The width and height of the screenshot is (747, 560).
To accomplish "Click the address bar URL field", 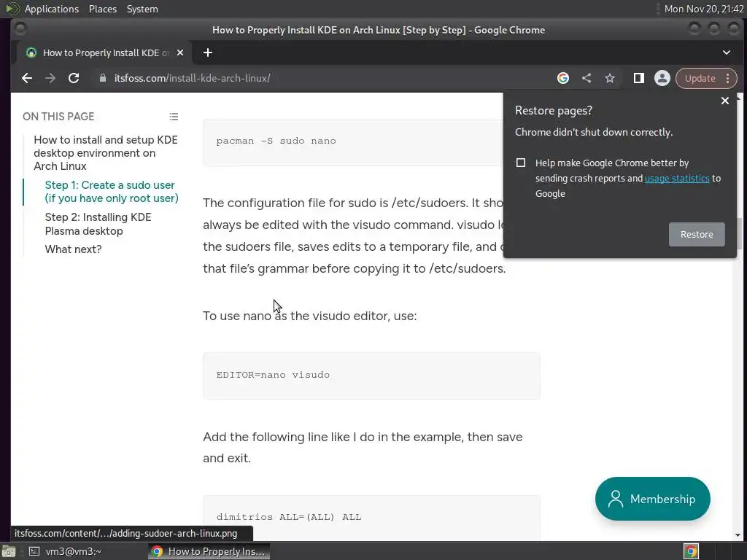I will click(324, 78).
